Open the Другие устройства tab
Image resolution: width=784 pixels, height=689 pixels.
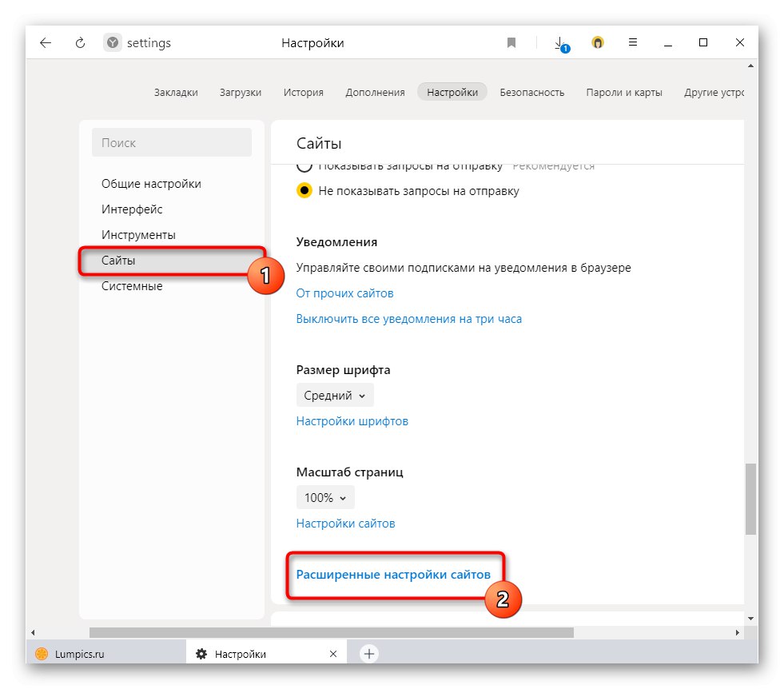[714, 93]
